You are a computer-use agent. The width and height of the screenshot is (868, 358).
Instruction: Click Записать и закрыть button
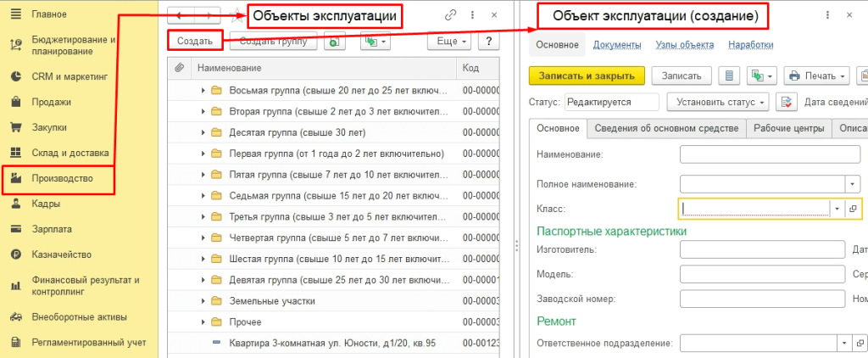pyautogui.click(x=587, y=76)
